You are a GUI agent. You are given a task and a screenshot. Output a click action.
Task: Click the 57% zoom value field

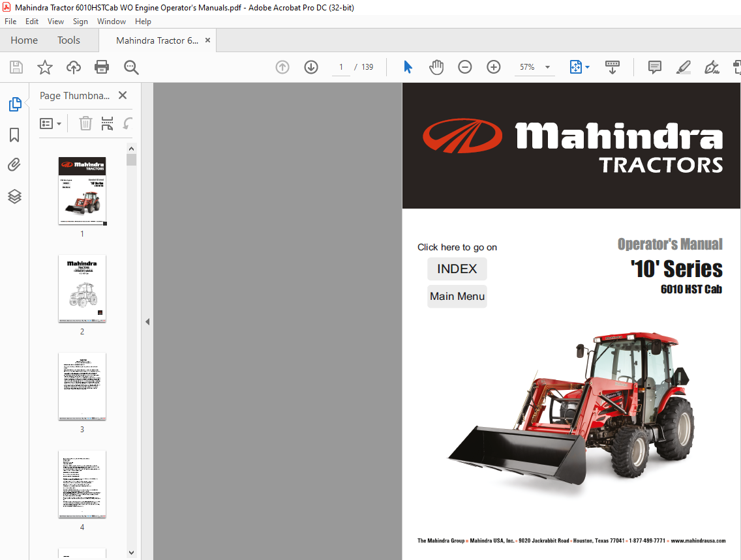point(527,67)
